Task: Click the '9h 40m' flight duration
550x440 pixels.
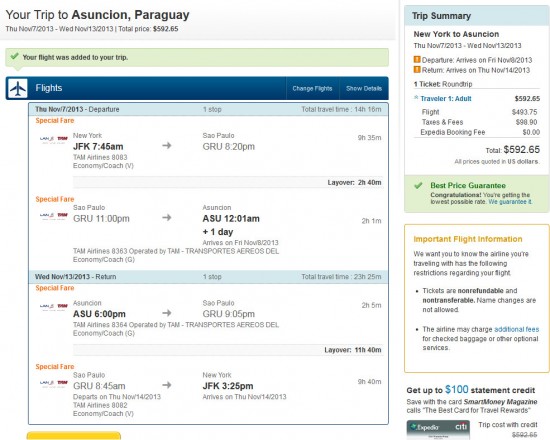Action: coord(369,381)
